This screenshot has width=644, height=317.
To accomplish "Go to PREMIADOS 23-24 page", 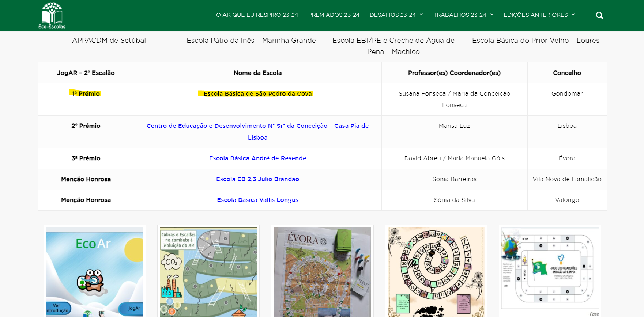I will coord(334,15).
